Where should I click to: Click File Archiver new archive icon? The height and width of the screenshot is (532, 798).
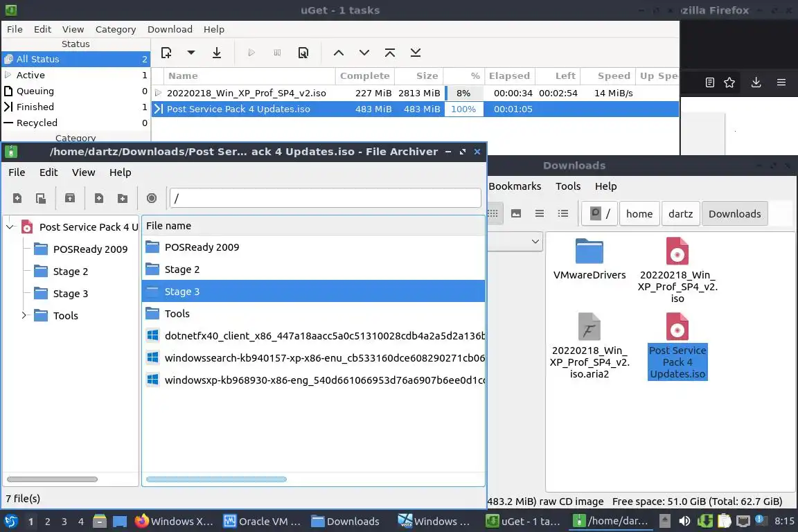pyautogui.click(x=17, y=199)
